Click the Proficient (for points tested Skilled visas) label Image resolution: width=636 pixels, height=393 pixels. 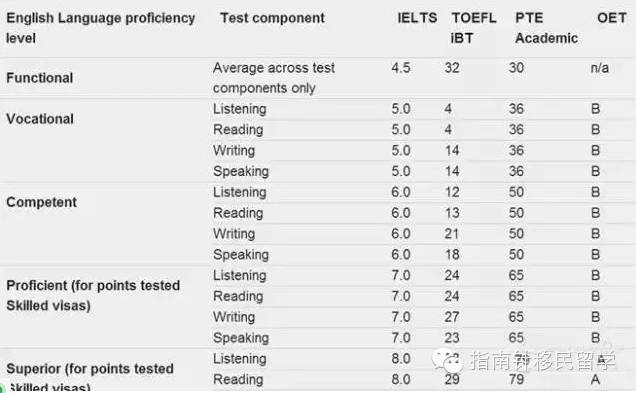click(93, 295)
